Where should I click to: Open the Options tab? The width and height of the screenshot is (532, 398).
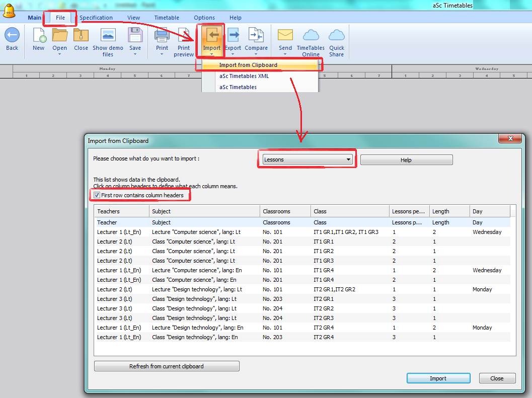click(204, 18)
